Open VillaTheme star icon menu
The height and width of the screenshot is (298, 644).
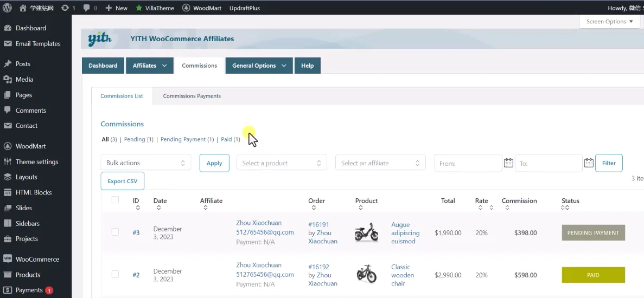pos(139,8)
